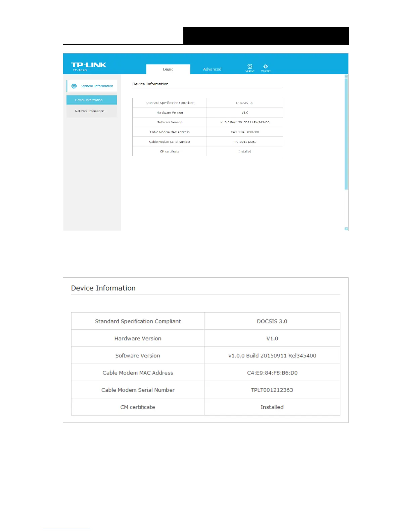Click the Installed cell in the enlarged table
The height and width of the screenshot is (532, 411).
(272, 407)
